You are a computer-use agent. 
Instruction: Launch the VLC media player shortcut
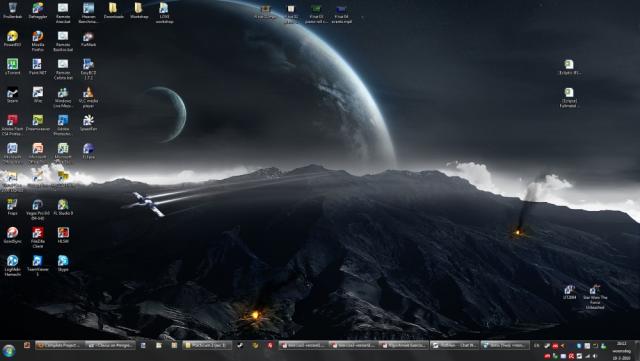click(88, 97)
